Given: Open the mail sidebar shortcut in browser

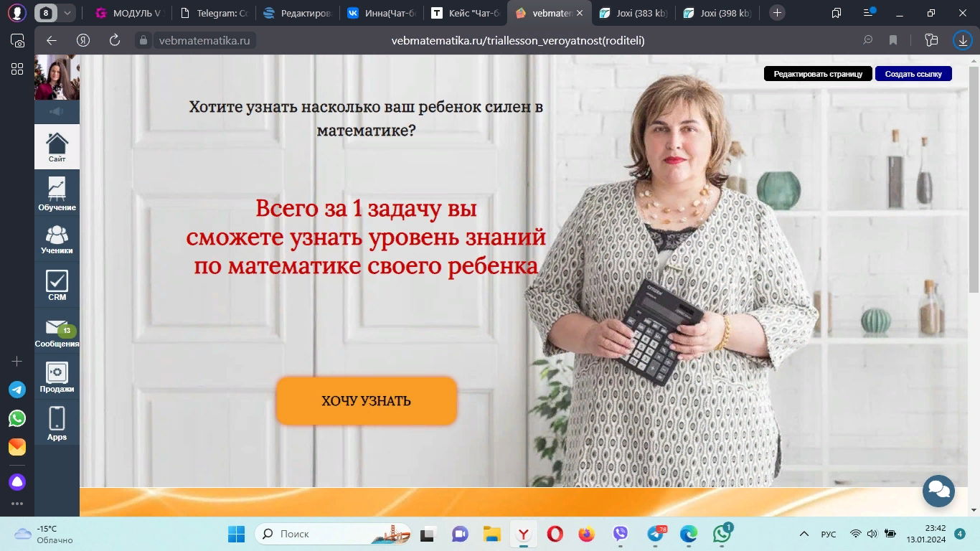Looking at the screenshot, I should pos(17,447).
